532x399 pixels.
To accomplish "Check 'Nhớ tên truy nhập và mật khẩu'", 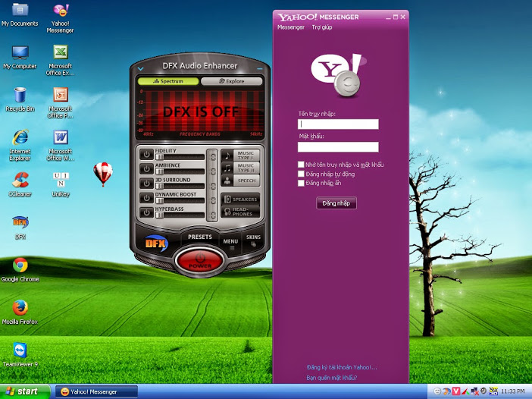I will click(301, 165).
